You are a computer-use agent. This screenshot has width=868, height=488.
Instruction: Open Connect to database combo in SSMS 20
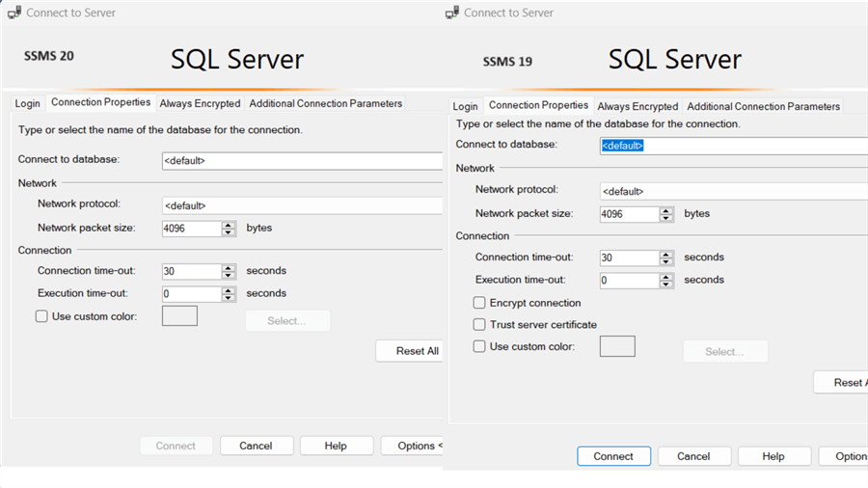[301, 161]
